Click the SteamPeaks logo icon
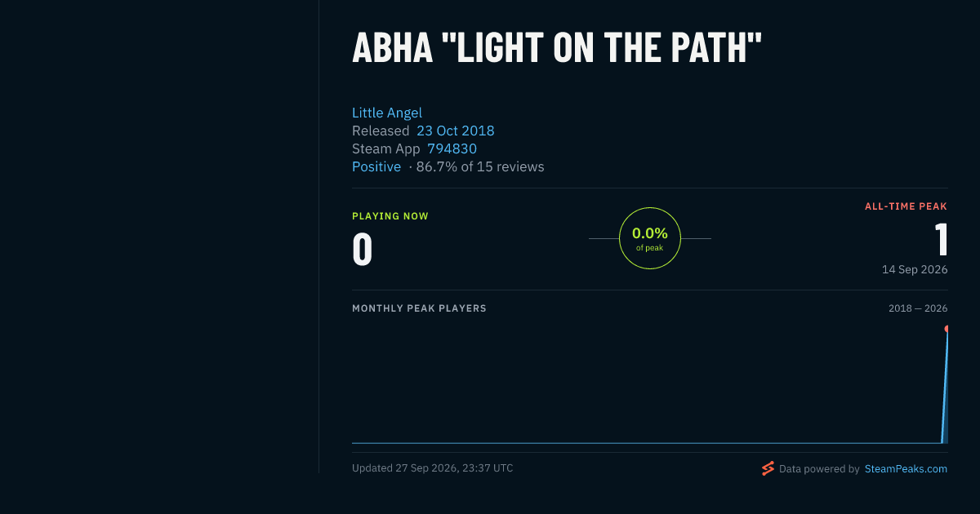Viewport: 980px width, 514px height. click(x=768, y=468)
